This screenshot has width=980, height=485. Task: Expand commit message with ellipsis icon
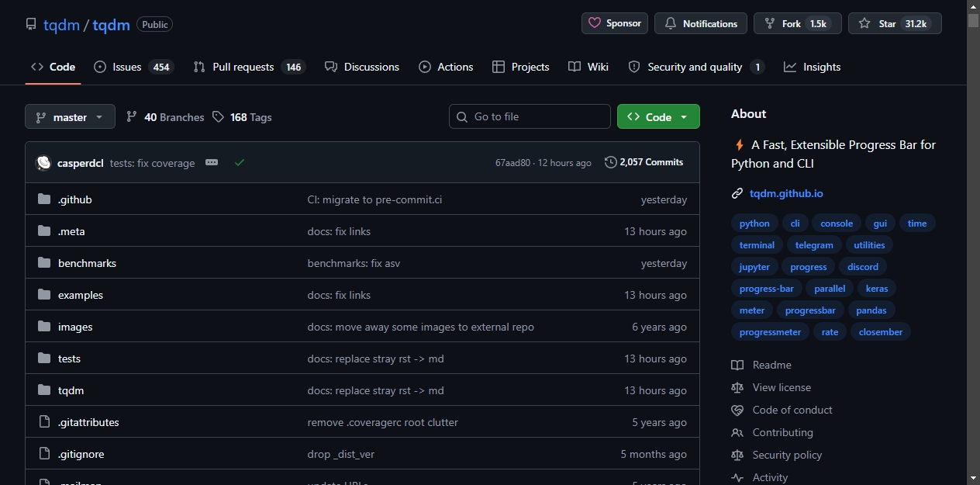pyautogui.click(x=212, y=162)
